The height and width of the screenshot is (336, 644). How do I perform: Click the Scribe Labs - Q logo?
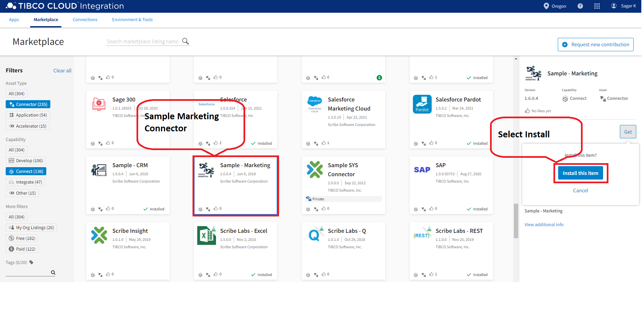(x=316, y=234)
